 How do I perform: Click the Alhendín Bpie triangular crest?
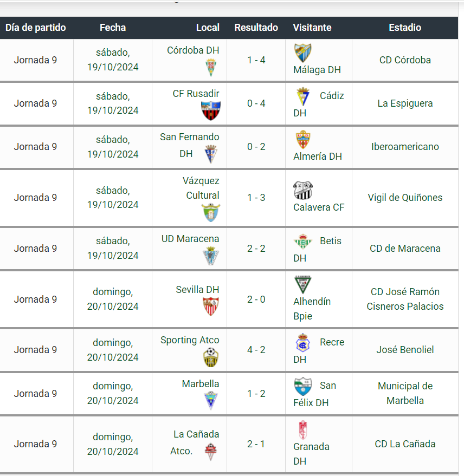[302, 284]
